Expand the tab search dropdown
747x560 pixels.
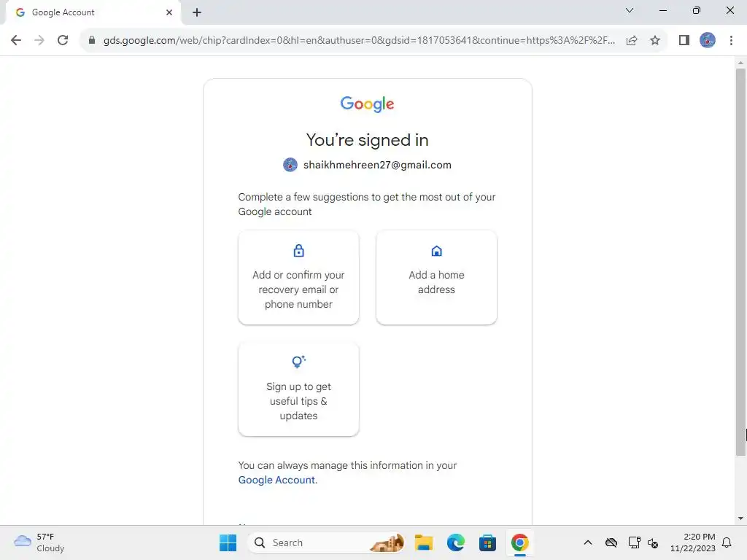[x=630, y=10]
